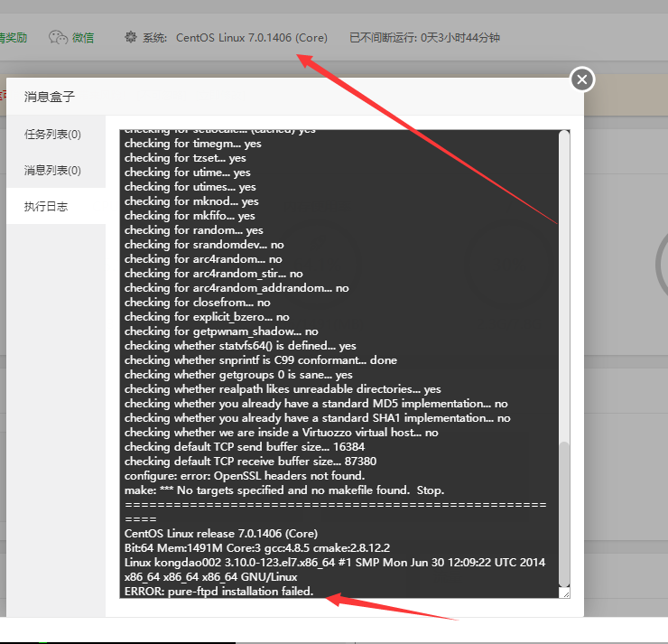Screen dimensions: 668x644
Task: Click 'checking for arc4random_addrandom... no' line
Action: tap(237, 288)
